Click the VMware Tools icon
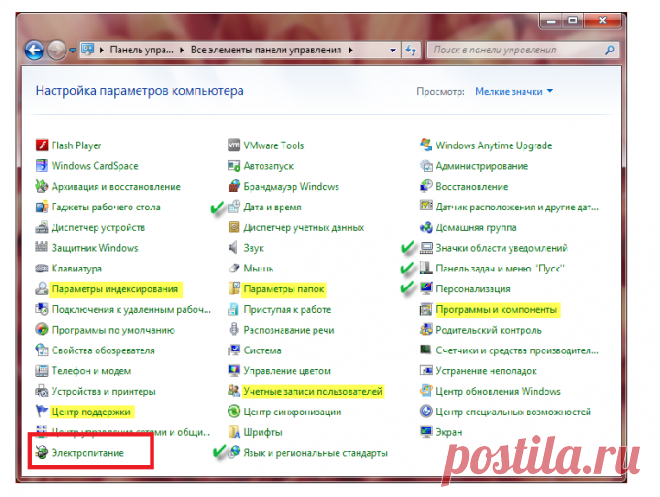The height and width of the screenshot is (497, 660). click(x=234, y=145)
